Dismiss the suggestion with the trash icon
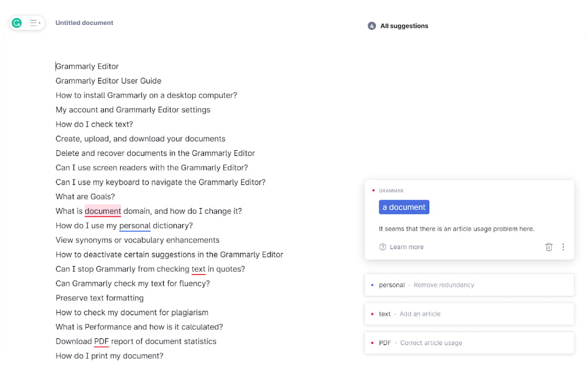588x375 pixels. (549, 247)
